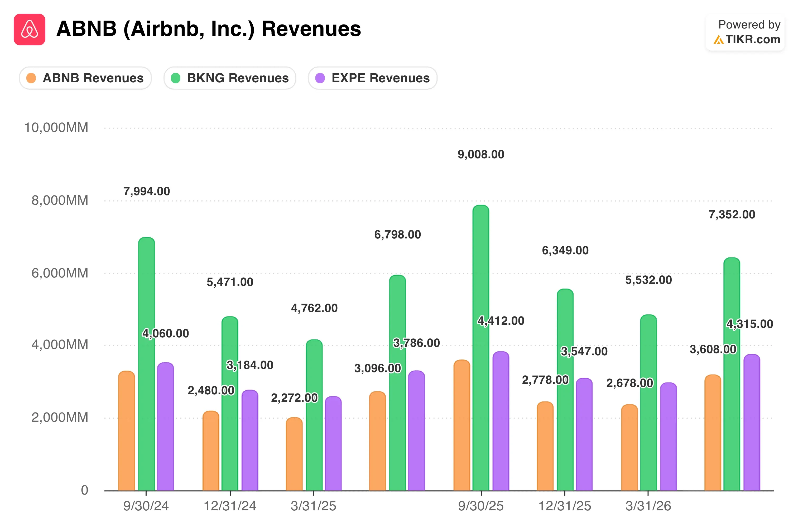Click the 4,060.00 data label
798x532 pixels.
(x=166, y=333)
